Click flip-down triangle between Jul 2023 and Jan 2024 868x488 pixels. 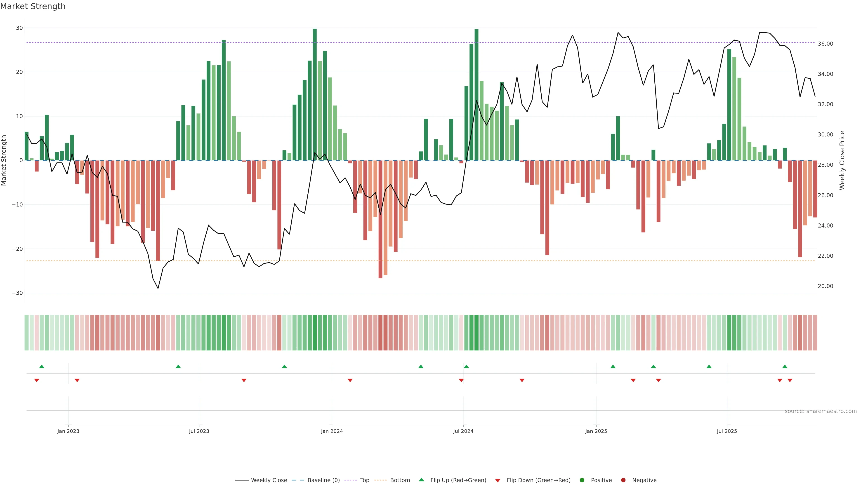(x=244, y=380)
